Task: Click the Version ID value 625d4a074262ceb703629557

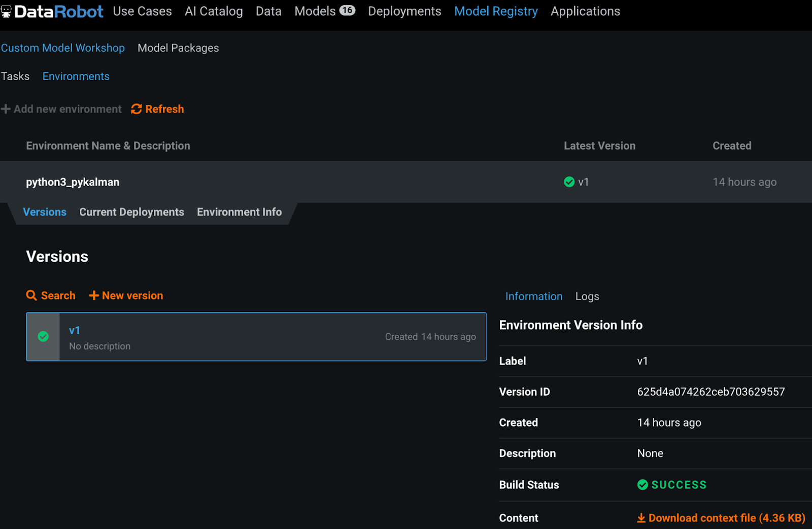Action: click(x=711, y=392)
